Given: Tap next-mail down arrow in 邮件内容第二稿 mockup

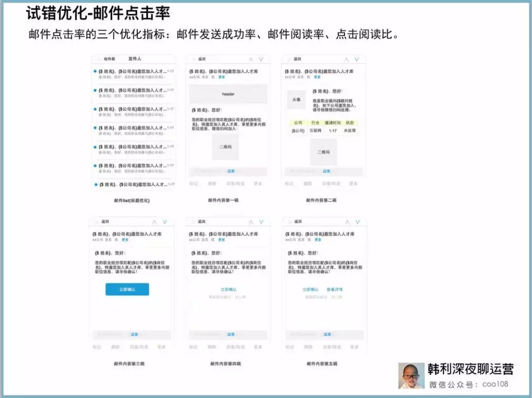Looking at the screenshot, I should [x=357, y=60].
